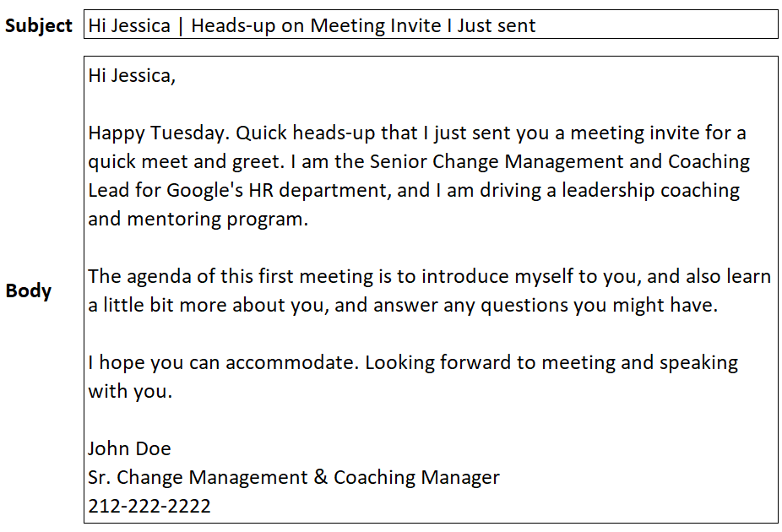Click the 'Hi Jessica,' greeting line
The height and width of the screenshot is (532, 782).
tap(132, 76)
